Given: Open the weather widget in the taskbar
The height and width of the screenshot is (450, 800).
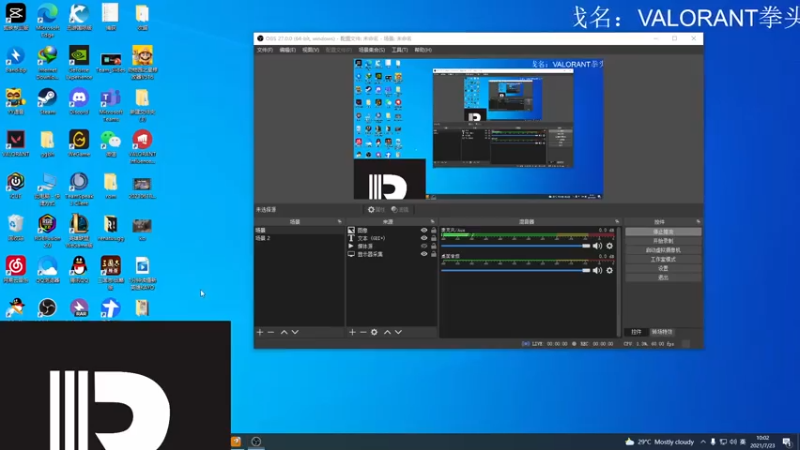Looking at the screenshot, I should point(660,442).
